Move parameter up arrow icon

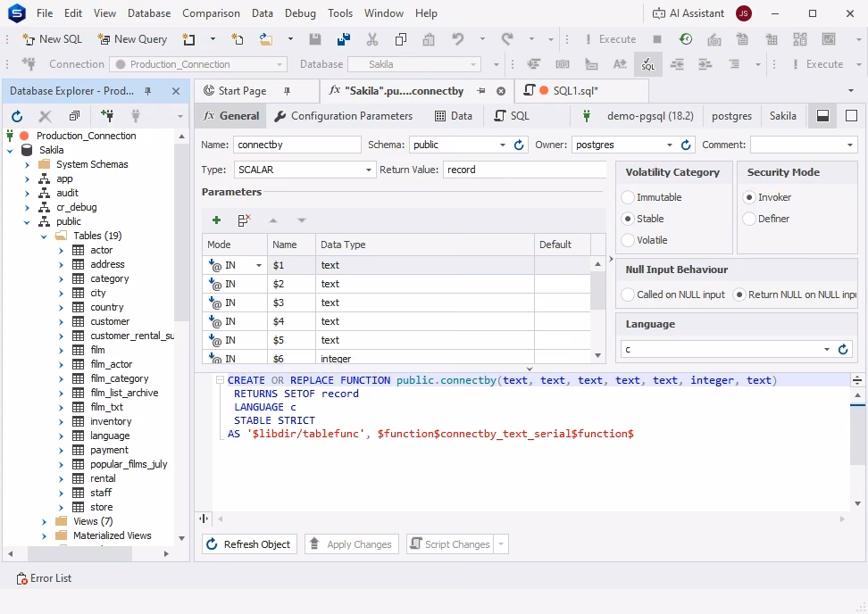tap(273, 220)
